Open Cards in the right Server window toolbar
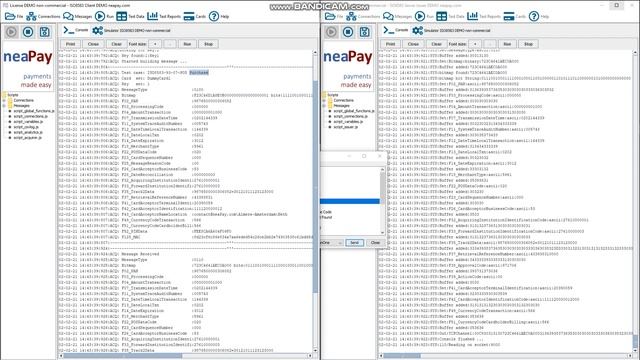640x360 pixels. pyautogui.click(x=514, y=16)
